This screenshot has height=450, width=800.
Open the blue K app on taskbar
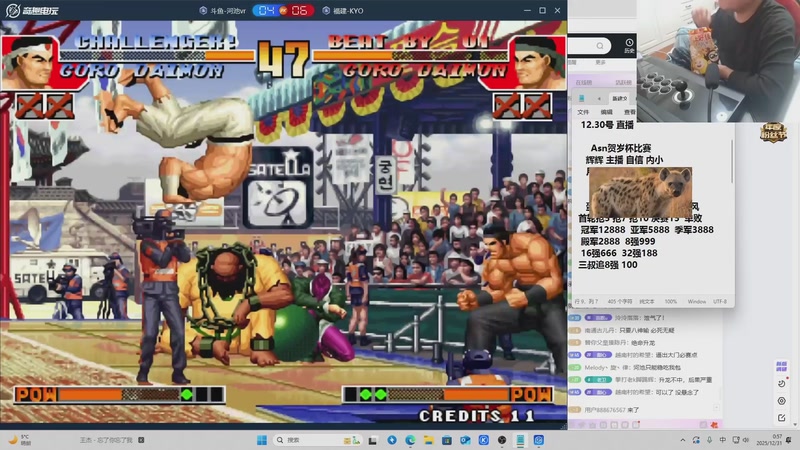coord(484,440)
